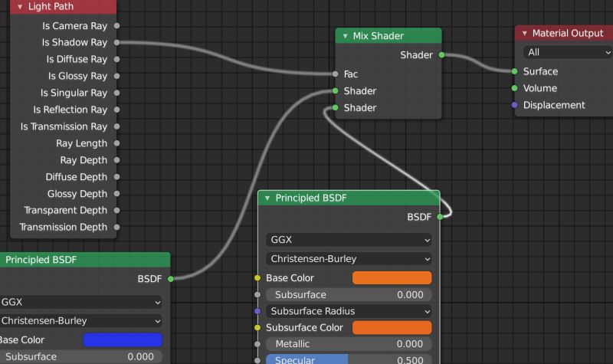Open the Subsurface Radius dropdown
Screen dimensions: 613x364
click(349, 311)
